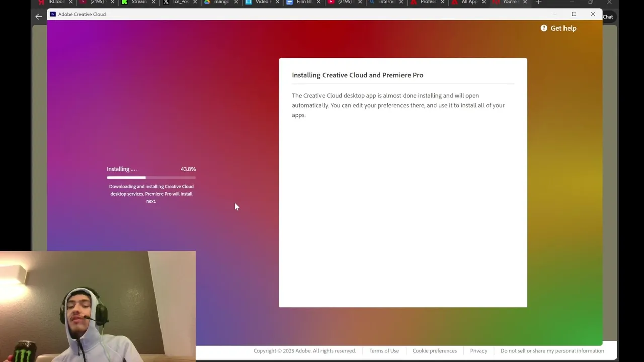The height and width of the screenshot is (362, 644).
Task: Go back with the browser back arrow
Action: pos(39,17)
